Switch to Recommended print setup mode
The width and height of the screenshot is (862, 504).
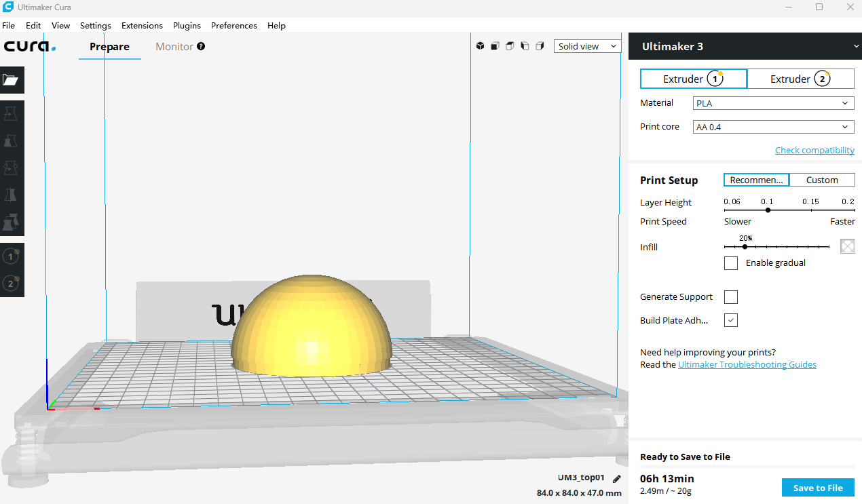(x=755, y=180)
